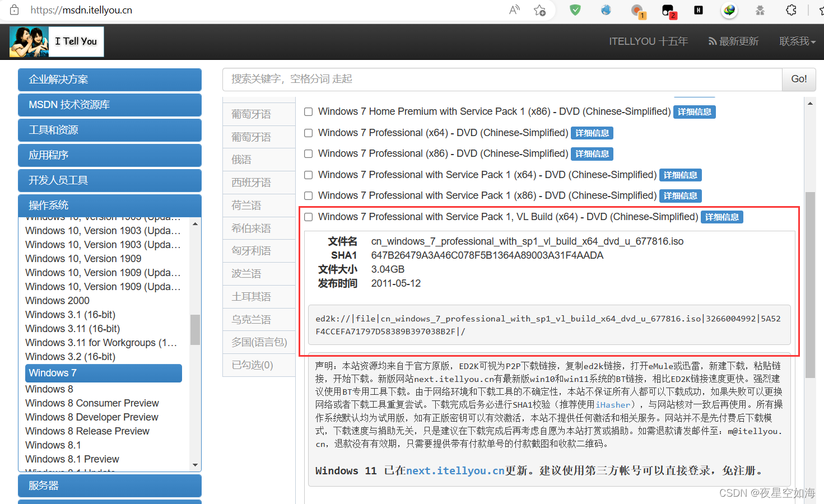Viewport: 824px width, 504px height.
Task: Click the black H extension icon
Action: 699,10
